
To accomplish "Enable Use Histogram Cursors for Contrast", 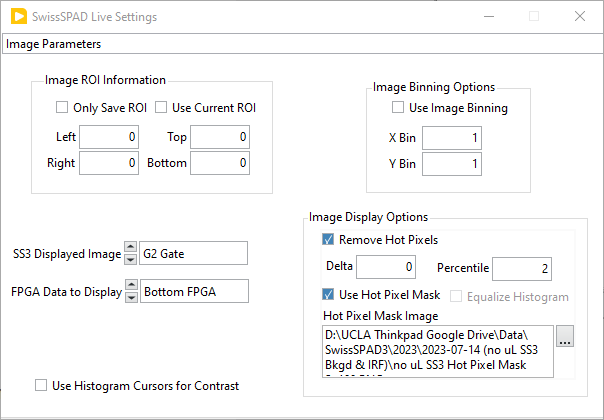I will pyautogui.click(x=41, y=385).
